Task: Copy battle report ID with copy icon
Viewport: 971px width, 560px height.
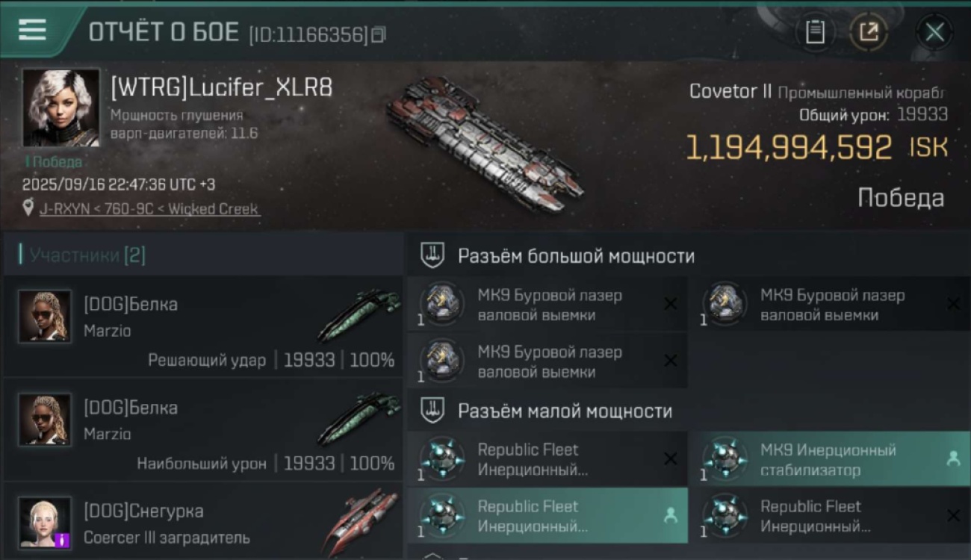Action: point(379,34)
